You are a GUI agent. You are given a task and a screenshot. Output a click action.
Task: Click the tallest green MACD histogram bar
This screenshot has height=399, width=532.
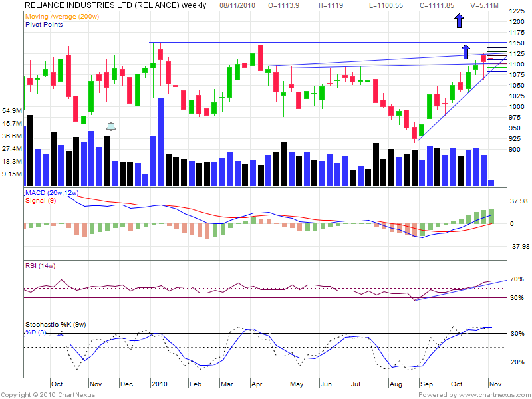coord(491,216)
